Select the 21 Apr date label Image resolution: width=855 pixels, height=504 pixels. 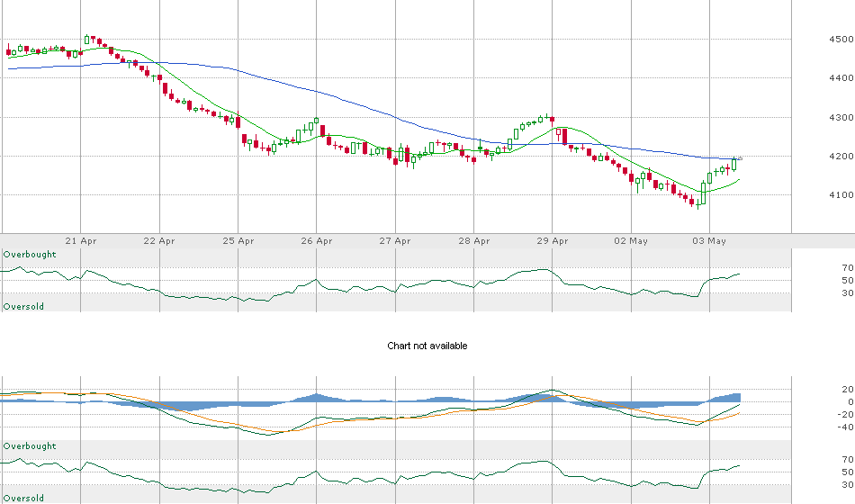(x=81, y=240)
